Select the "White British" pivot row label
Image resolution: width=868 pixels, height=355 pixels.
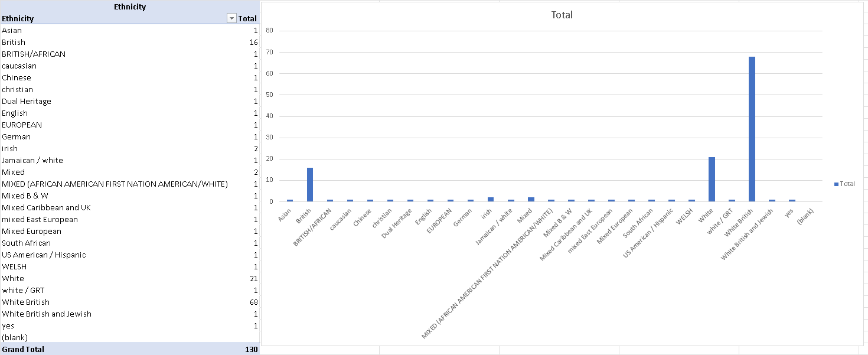[x=26, y=302]
